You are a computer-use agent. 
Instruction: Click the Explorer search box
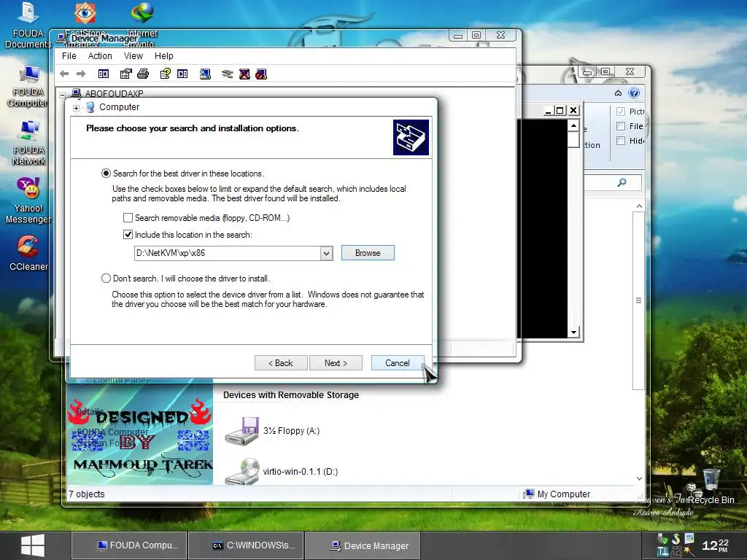[613, 182]
